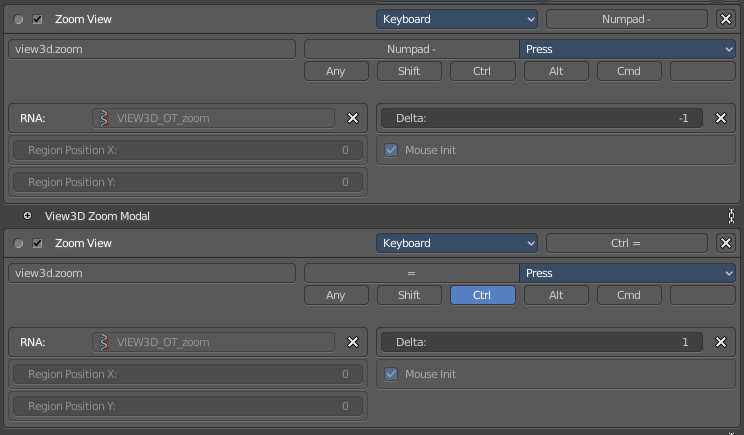Click RNA icon of VIEW3D_OT_zoom in Numpad - entry
This screenshot has width=744, height=435.
coord(104,118)
